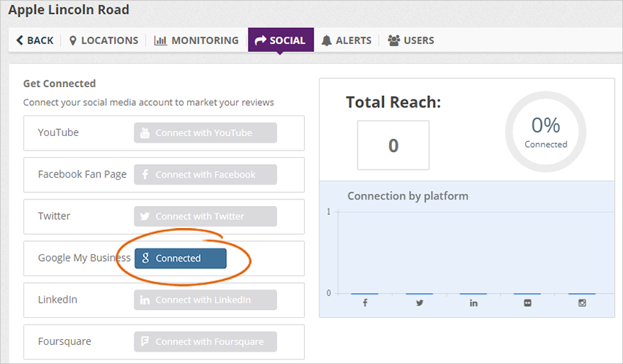Click the Instagram icon on the chart axis
Image resolution: width=623 pixels, height=364 pixels.
[x=582, y=303]
